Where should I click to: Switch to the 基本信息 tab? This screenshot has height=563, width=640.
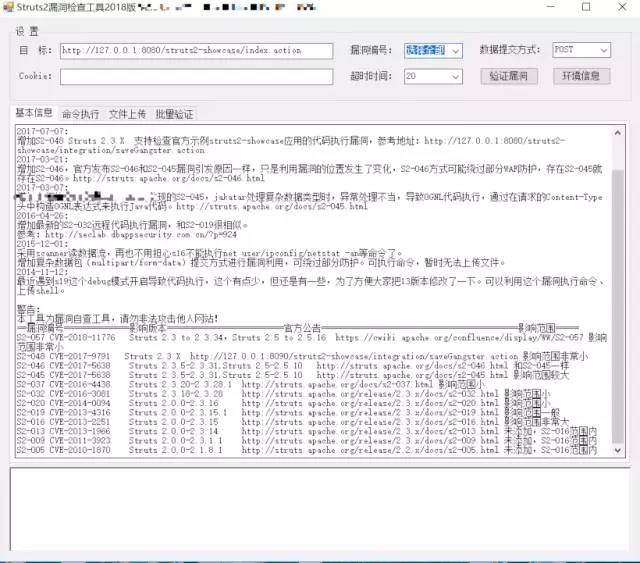coord(34,113)
